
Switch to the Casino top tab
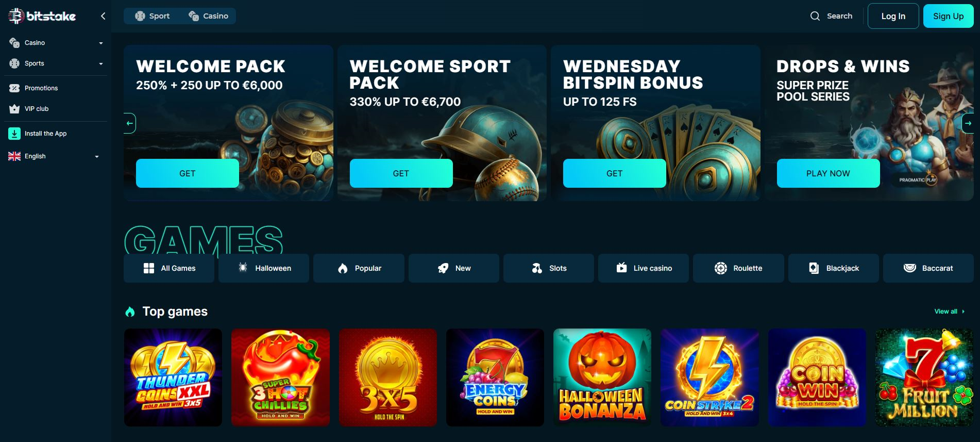[208, 16]
